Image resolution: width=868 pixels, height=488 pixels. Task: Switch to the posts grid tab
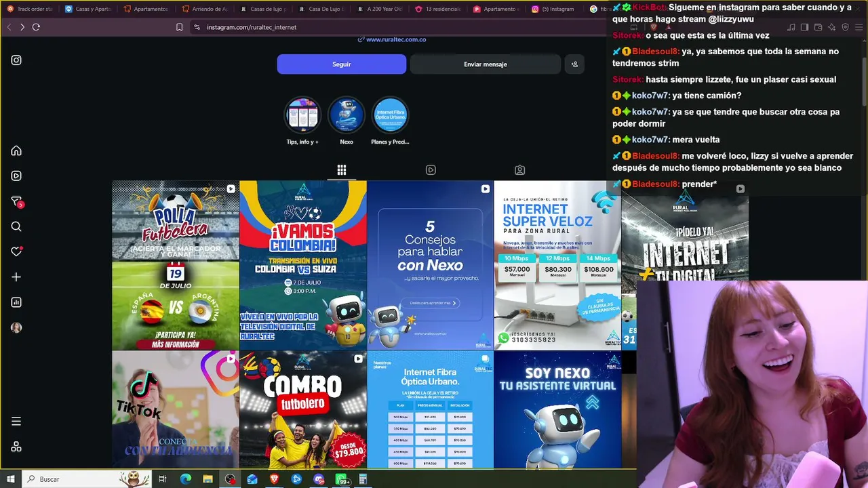click(x=342, y=170)
